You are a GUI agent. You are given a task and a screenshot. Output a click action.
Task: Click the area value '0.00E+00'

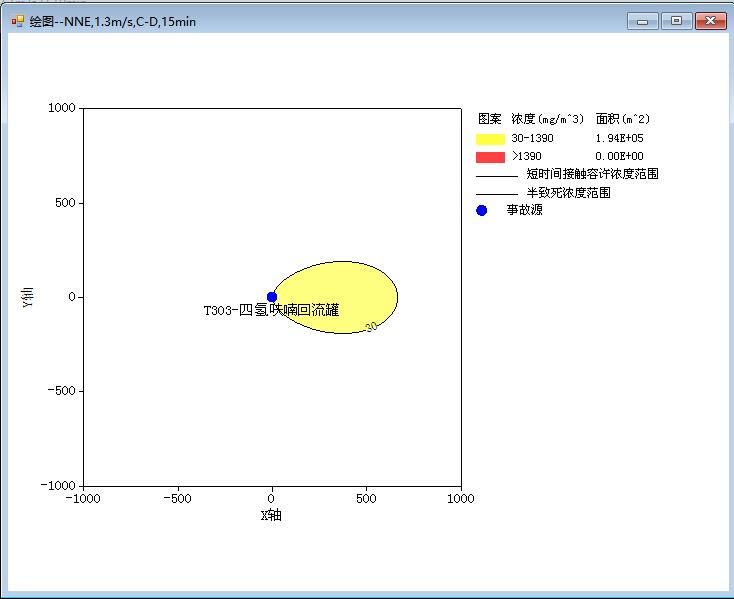[619, 156]
